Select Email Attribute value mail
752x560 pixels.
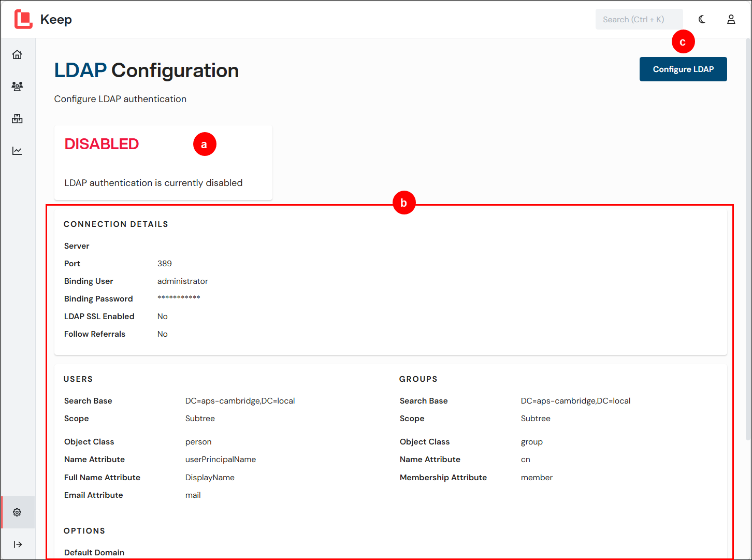(193, 495)
